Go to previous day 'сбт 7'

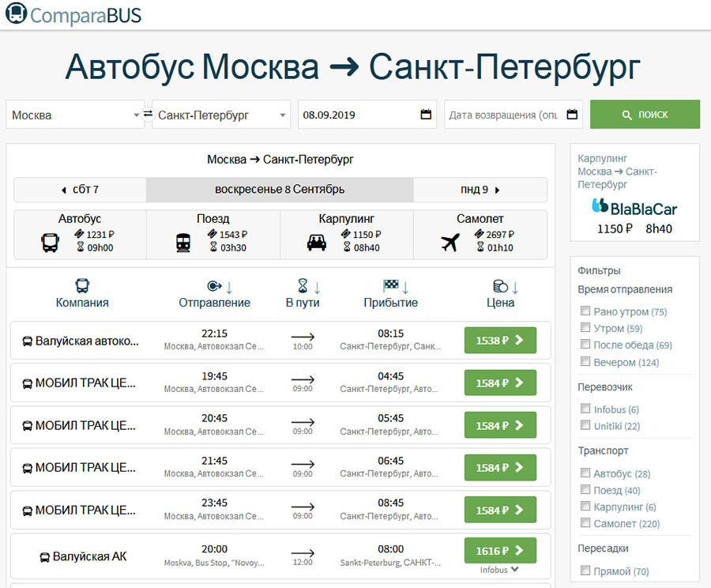pos(80,190)
